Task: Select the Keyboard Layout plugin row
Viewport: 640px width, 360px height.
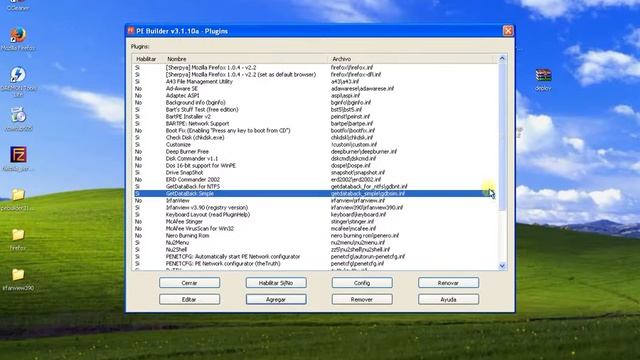Action: pos(316,214)
